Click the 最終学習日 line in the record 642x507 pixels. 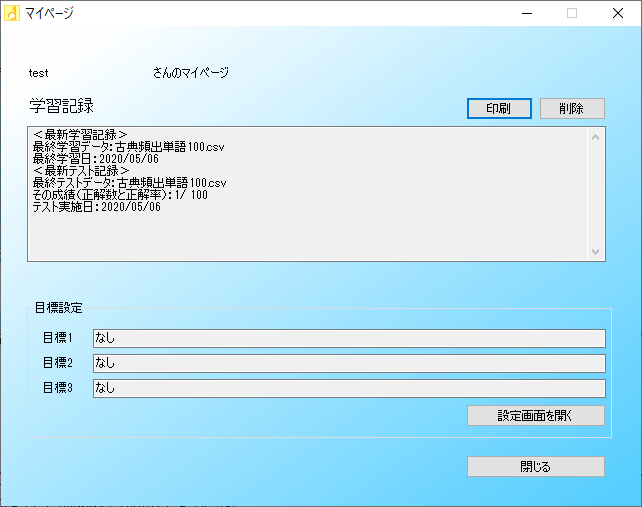(95, 158)
